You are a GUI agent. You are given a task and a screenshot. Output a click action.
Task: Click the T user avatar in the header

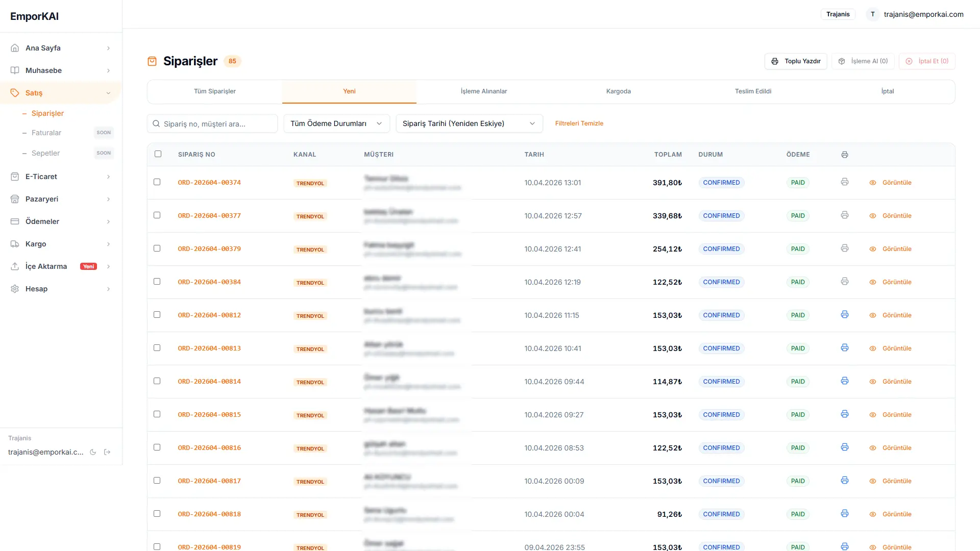click(x=873, y=14)
